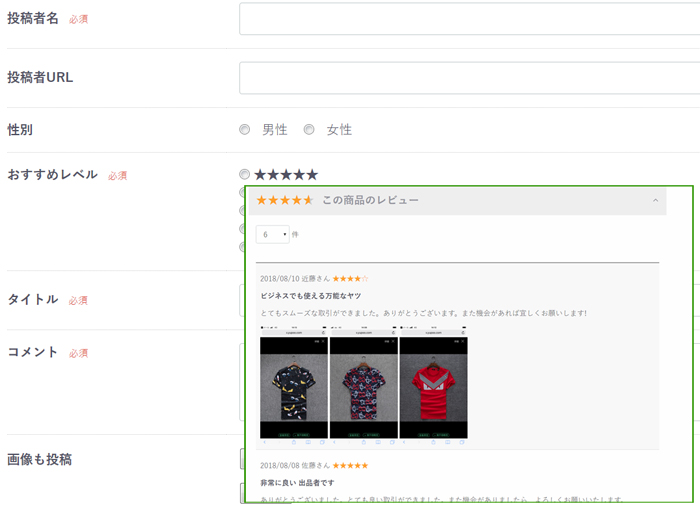Click the orange star rating in review panel header
The height and width of the screenshot is (505, 700).
click(x=285, y=200)
